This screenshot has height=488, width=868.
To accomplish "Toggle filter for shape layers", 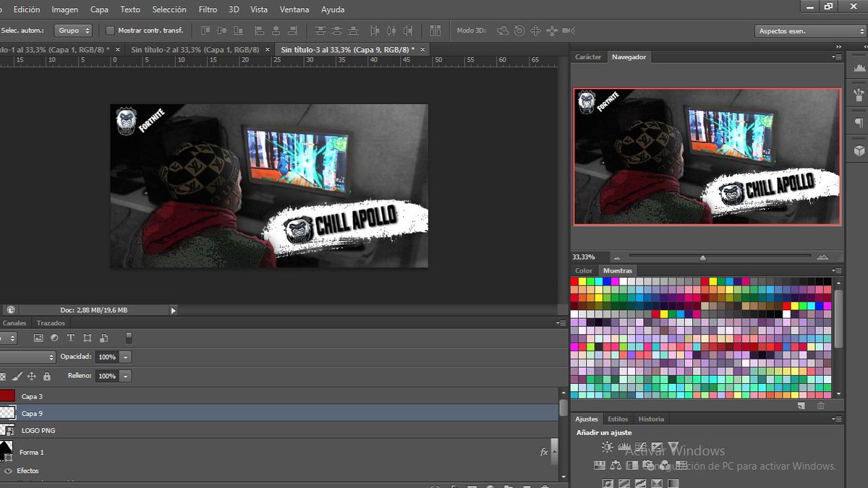I will [88, 338].
